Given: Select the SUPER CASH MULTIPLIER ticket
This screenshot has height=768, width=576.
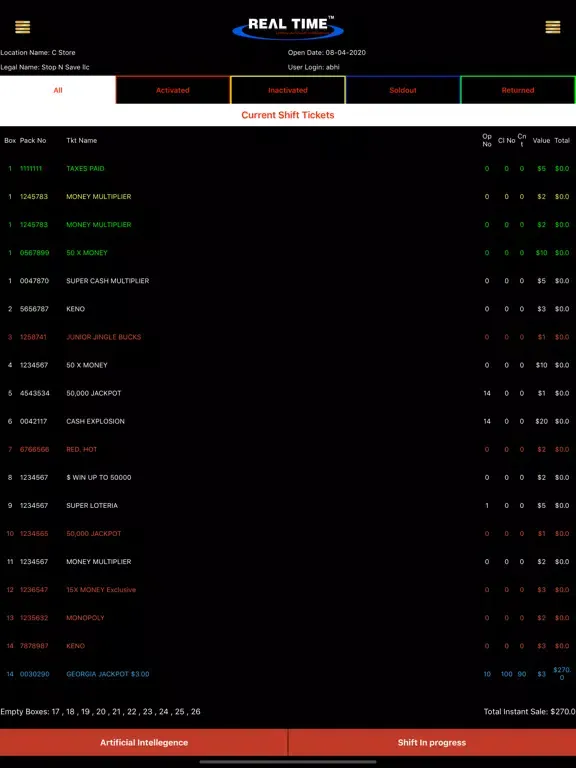Looking at the screenshot, I should [288, 281].
